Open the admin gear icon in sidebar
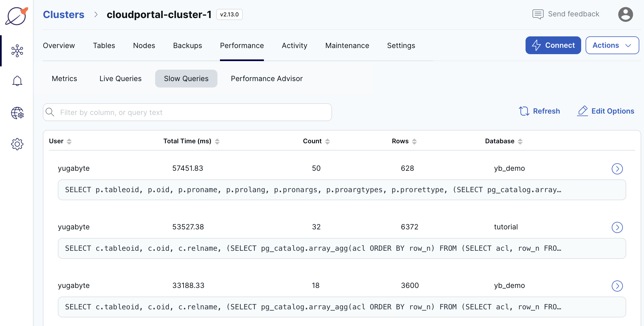This screenshot has width=644, height=326. point(17,144)
